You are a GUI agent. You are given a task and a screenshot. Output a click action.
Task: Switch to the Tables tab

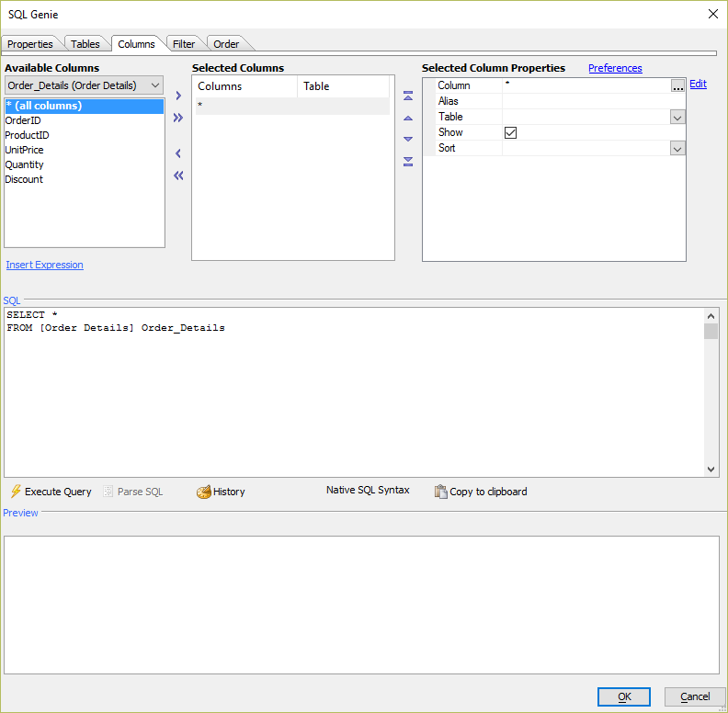tap(85, 44)
